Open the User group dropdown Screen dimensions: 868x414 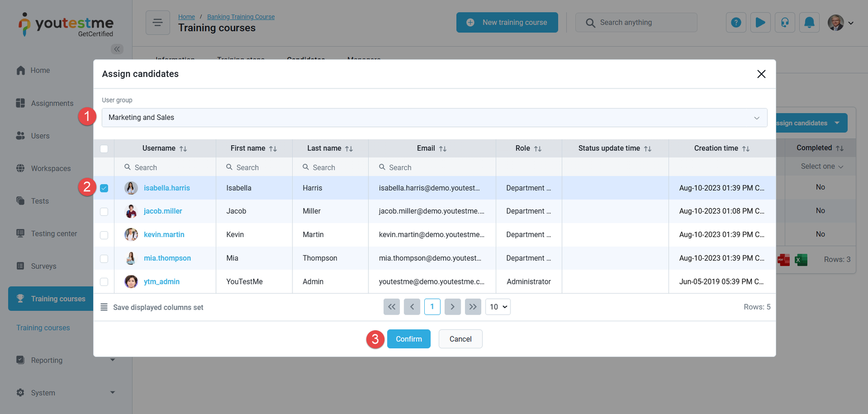pos(434,118)
